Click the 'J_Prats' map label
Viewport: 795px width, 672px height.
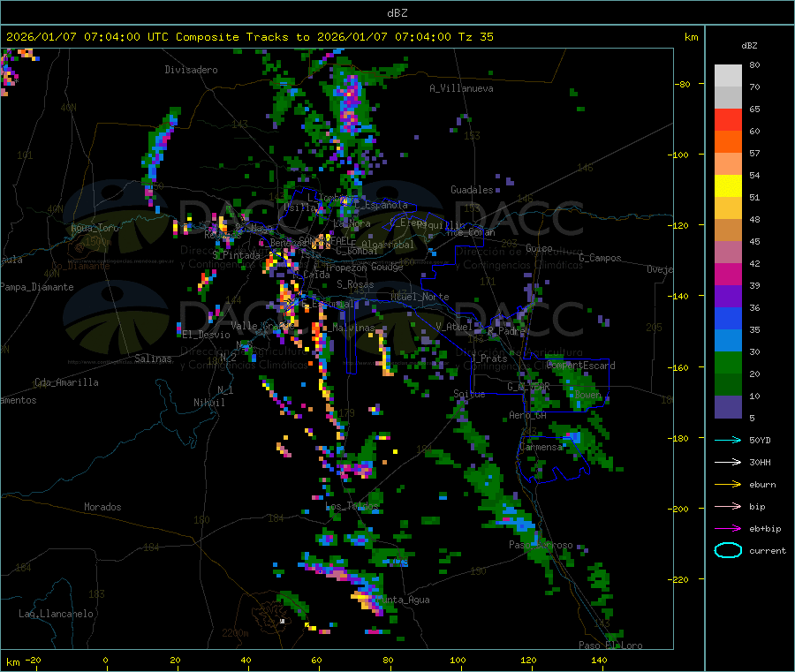(488, 359)
